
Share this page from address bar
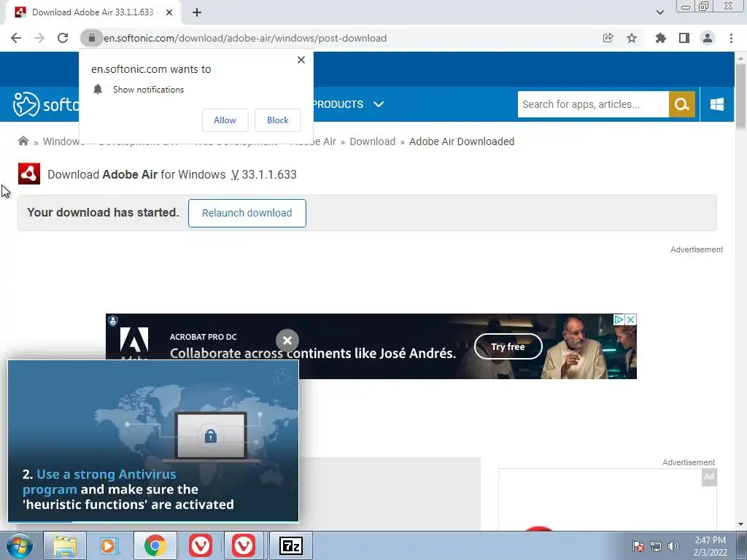pyautogui.click(x=608, y=38)
